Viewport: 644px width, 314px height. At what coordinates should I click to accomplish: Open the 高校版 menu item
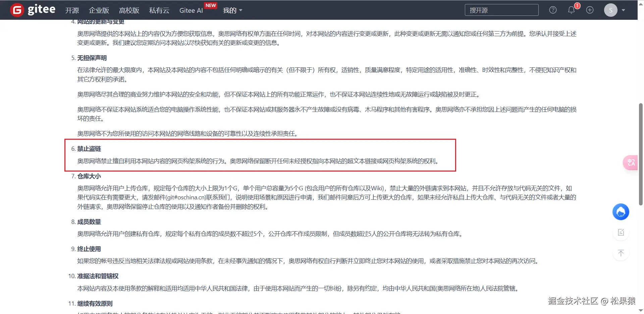(x=129, y=10)
